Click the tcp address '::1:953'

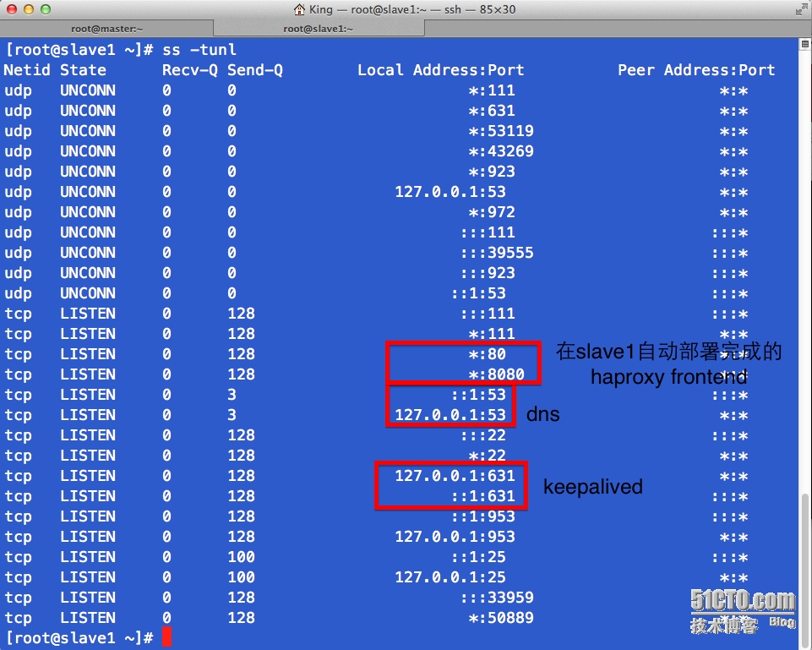click(x=483, y=516)
